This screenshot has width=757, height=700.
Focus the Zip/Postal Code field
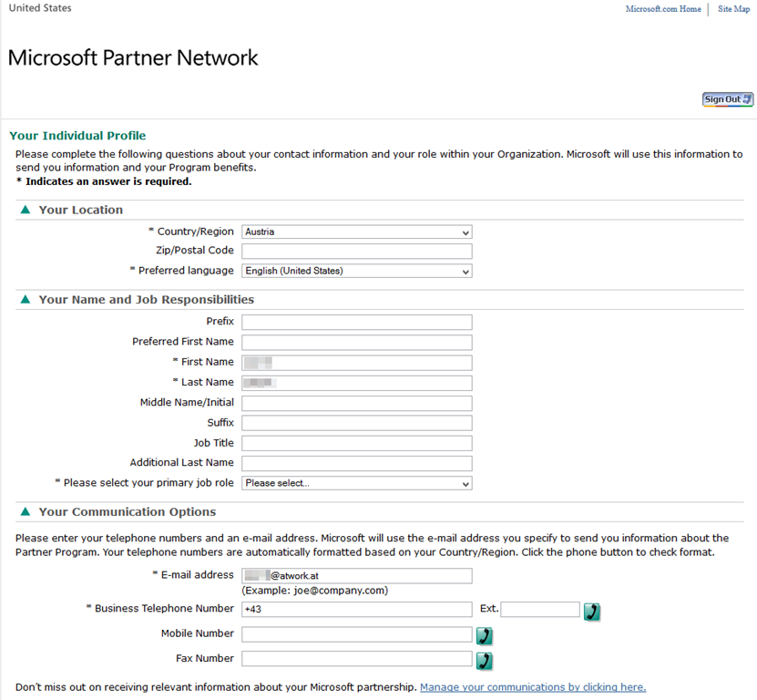pyautogui.click(x=357, y=252)
